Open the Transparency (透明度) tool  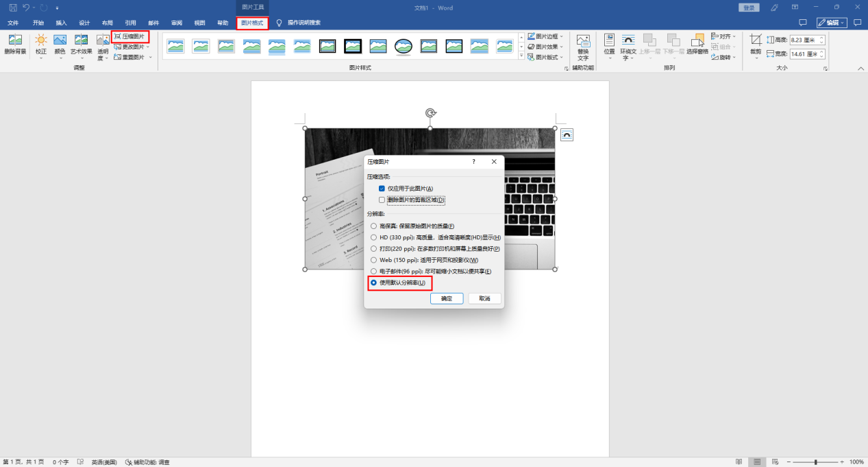point(103,47)
